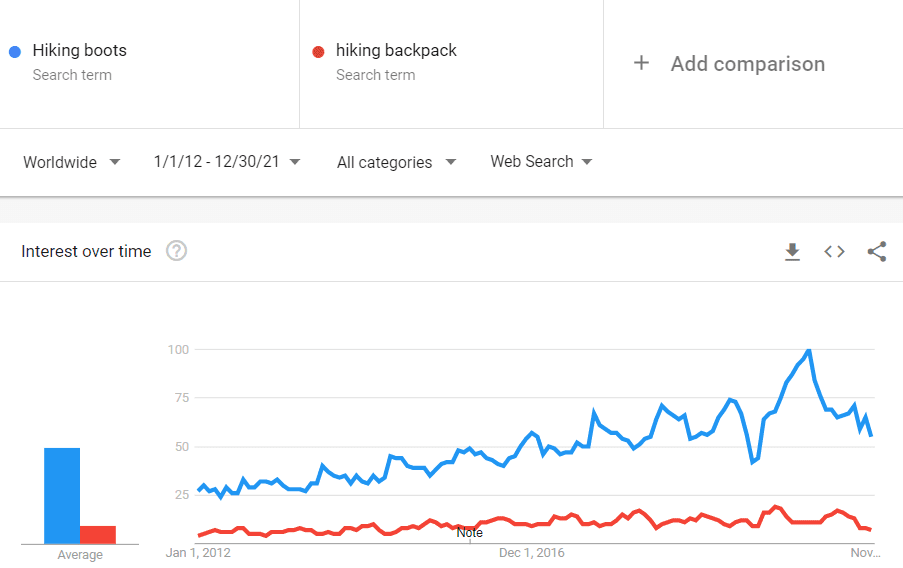This screenshot has width=903, height=568.
Task: Click the Interest over time heading
Action: pos(86,251)
